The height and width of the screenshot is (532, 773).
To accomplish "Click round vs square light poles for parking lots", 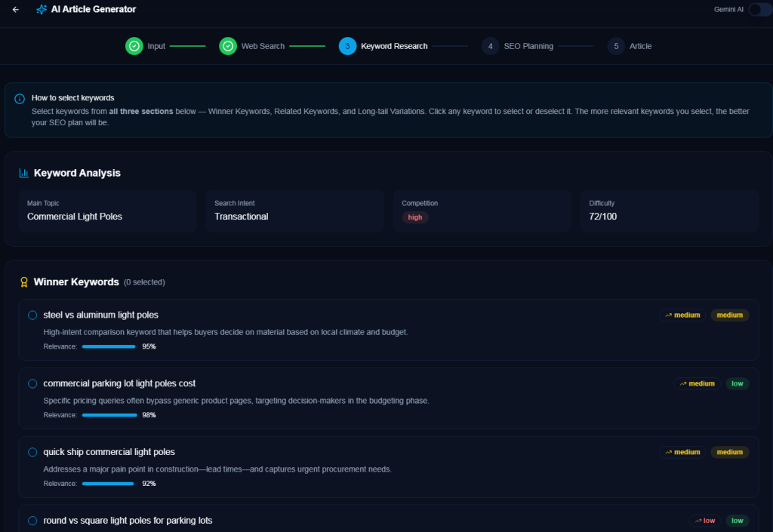I will 128,520.
